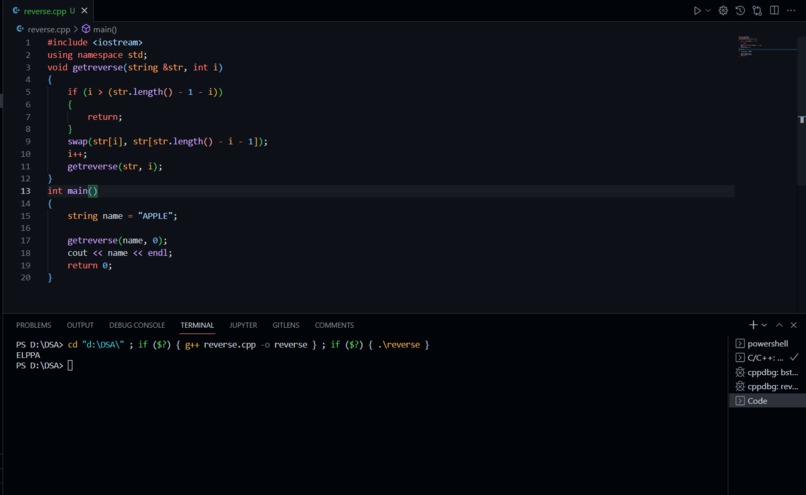Click the 'if (i > (str.length() - 1 - i))' line
This screenshot has height=495, width=806.
click(145, 92)
